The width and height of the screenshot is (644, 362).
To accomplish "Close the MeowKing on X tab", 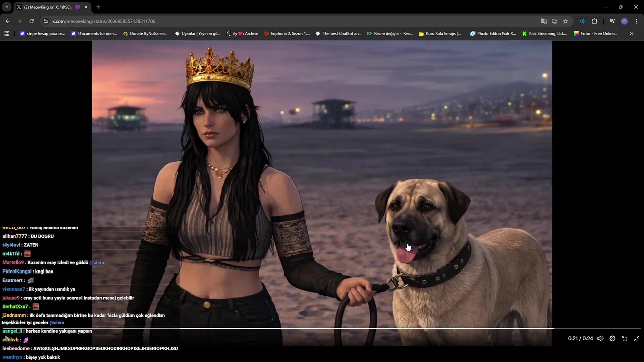I will coord(86,7).
